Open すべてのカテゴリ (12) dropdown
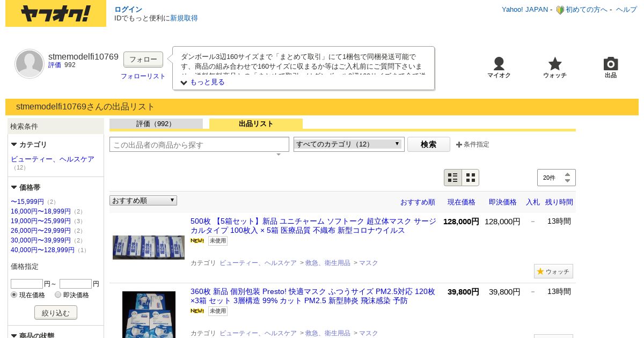Image resolution: width=644 pixels, height=338 pixels. (349, 144)
